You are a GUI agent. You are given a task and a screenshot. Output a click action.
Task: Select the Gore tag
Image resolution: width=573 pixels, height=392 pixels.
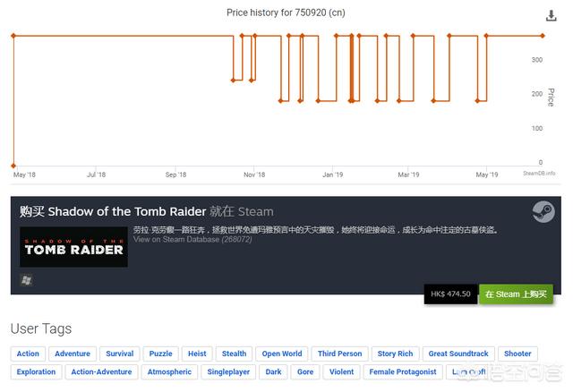click(305, 372)
